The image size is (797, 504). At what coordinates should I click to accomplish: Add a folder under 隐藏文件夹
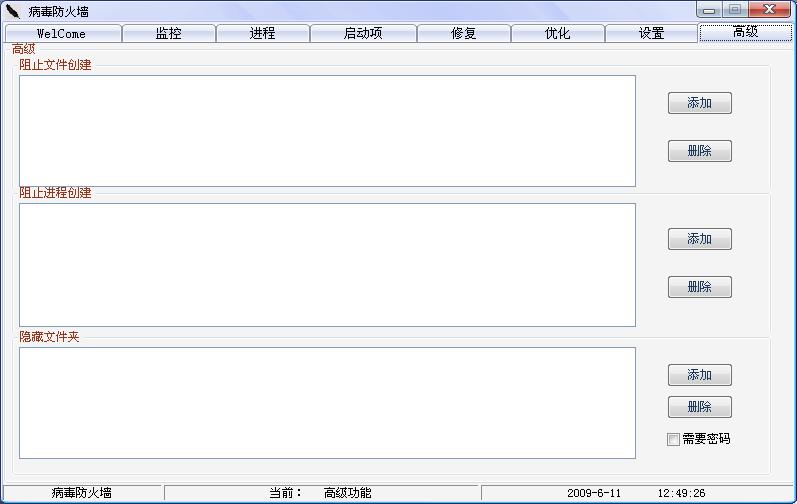pyautogui.click(x=699, y=375)
